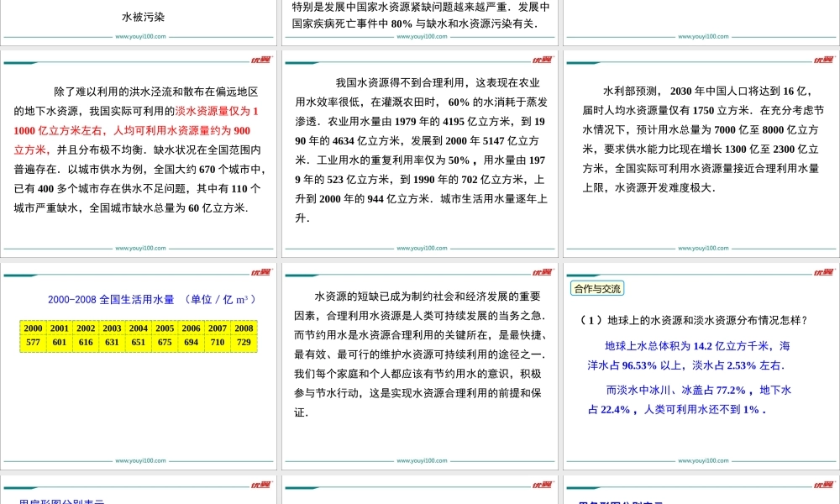
Task: Click the 优翼 logo on the agricultural water efficiency slide
Action: 542,60
